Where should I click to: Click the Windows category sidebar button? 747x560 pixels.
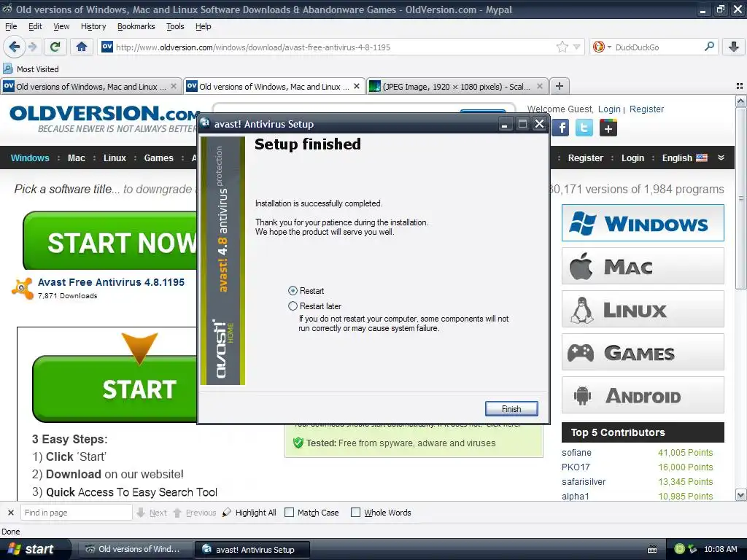pyautogui.click(x=643, y=223)
